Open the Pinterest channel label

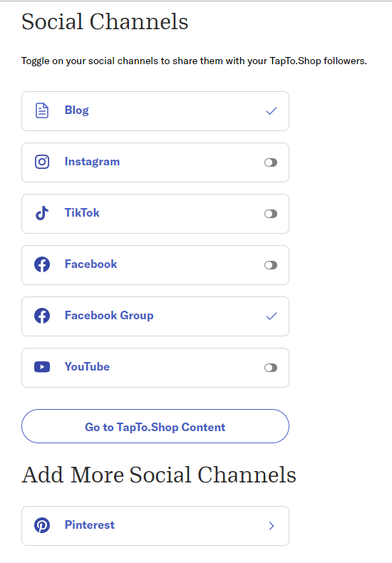tap(89, 525)
